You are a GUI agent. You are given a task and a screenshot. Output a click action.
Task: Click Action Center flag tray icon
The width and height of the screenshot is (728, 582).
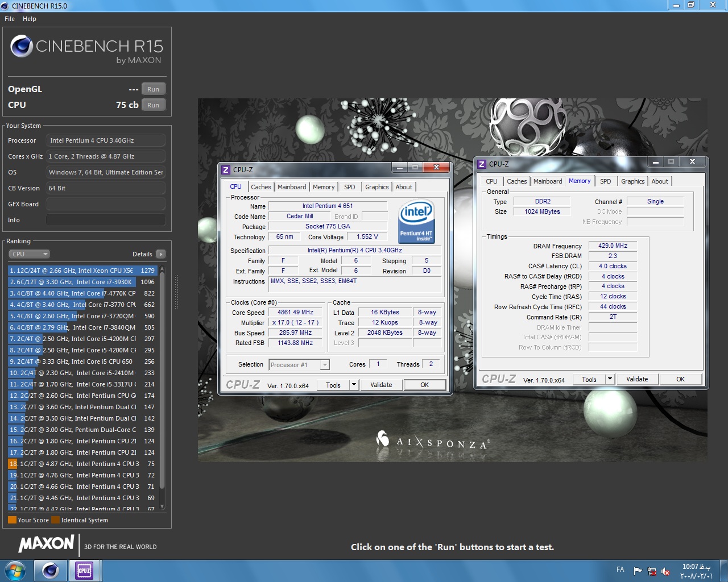tap(638, 571)
